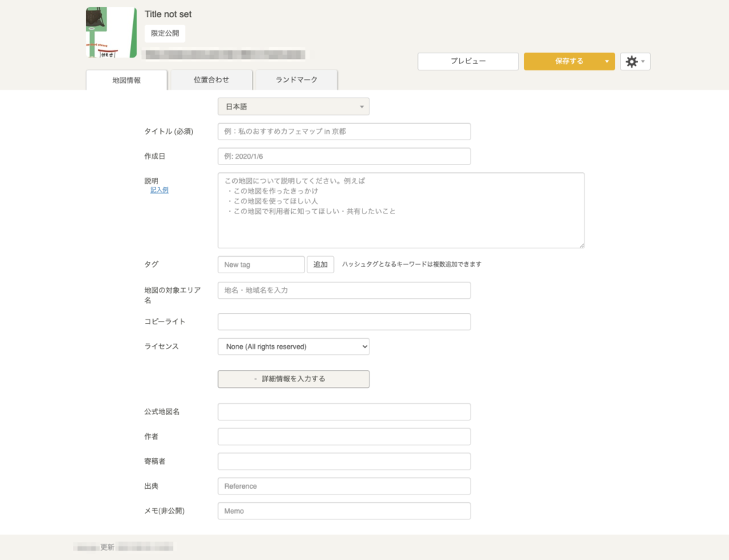Open the 記入例 example link
The image size is (729, 560).
159,191
